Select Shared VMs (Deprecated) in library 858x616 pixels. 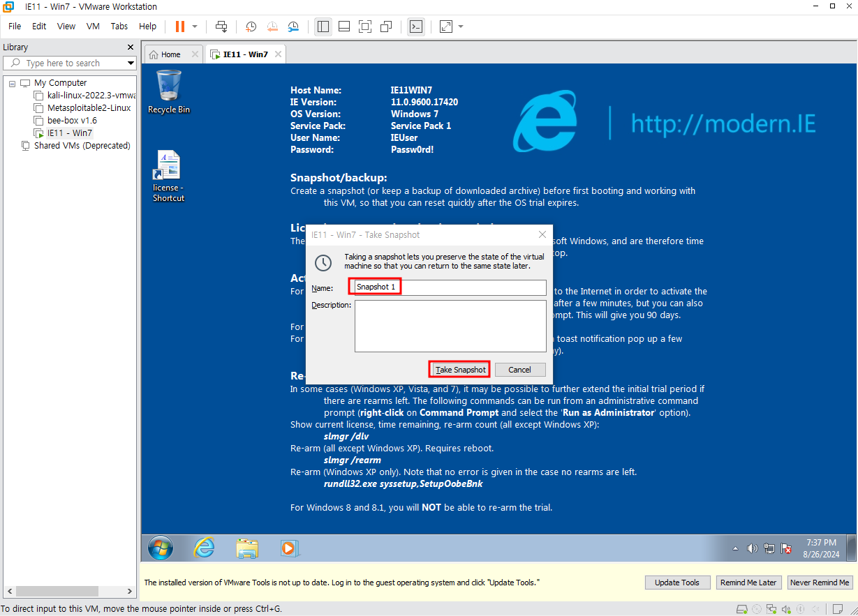76,146
